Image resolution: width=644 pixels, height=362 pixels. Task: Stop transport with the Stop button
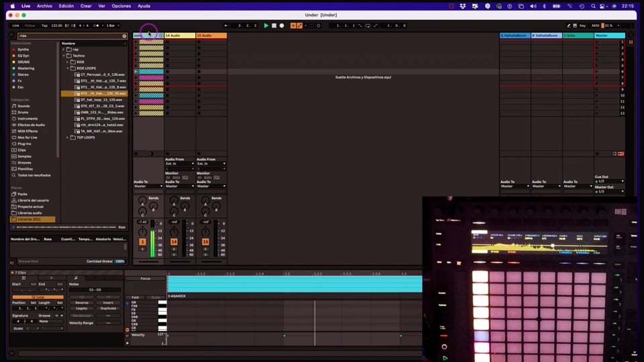click(274, 25)
